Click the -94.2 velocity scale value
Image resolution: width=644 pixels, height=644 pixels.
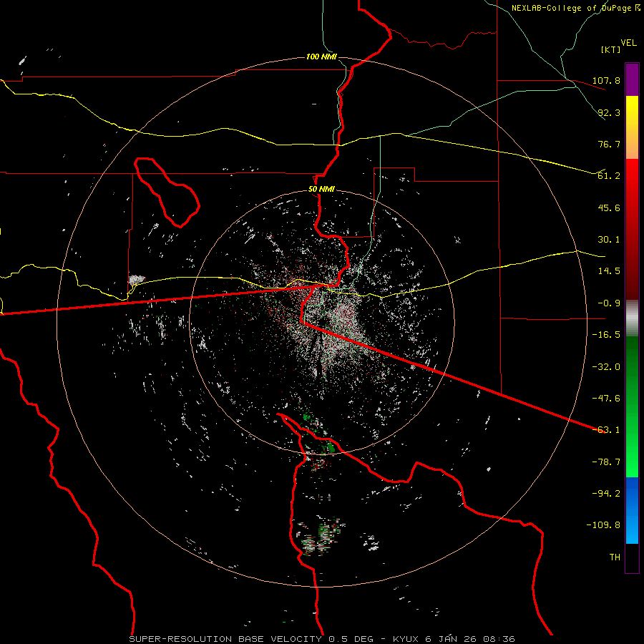tap(606, 494)
